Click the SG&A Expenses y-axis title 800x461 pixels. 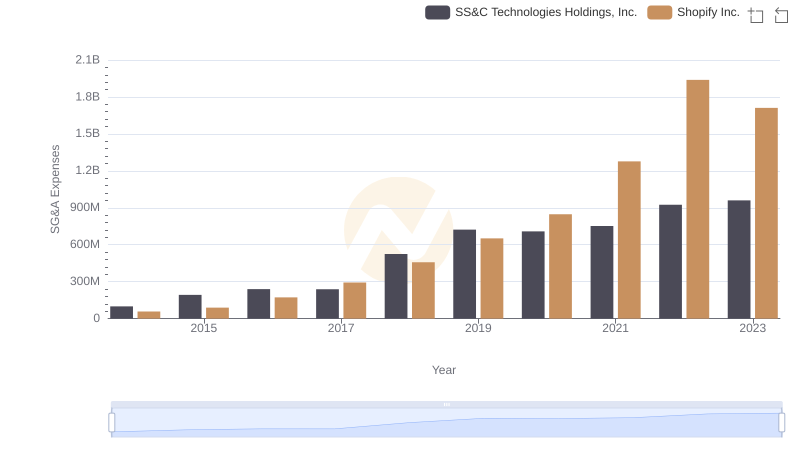56,189
